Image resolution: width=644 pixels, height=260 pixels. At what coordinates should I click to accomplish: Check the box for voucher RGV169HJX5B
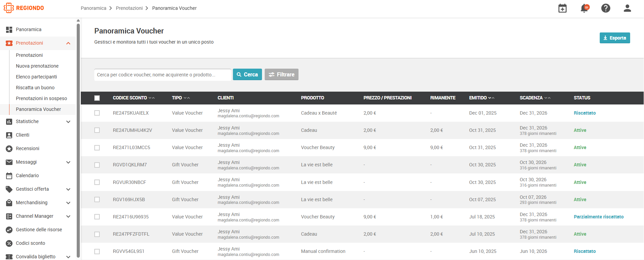(x=97, y=199)
